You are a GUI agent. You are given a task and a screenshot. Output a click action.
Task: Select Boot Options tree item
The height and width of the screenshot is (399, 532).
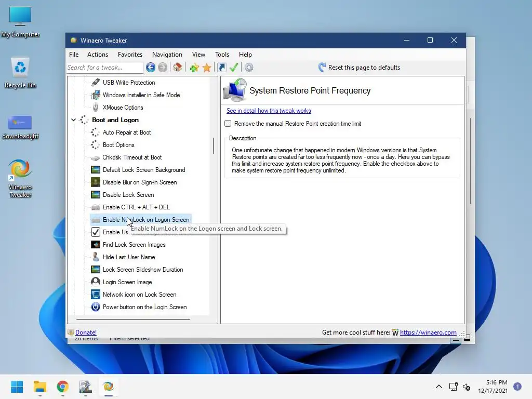tap(118, 145)
